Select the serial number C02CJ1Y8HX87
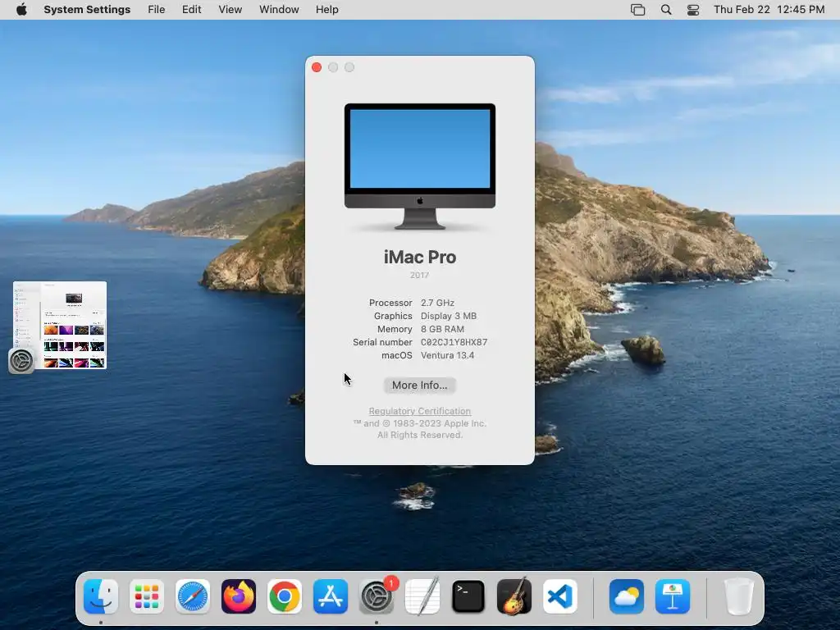The height and width of the screenshot is (630, 840). (454, 342)
